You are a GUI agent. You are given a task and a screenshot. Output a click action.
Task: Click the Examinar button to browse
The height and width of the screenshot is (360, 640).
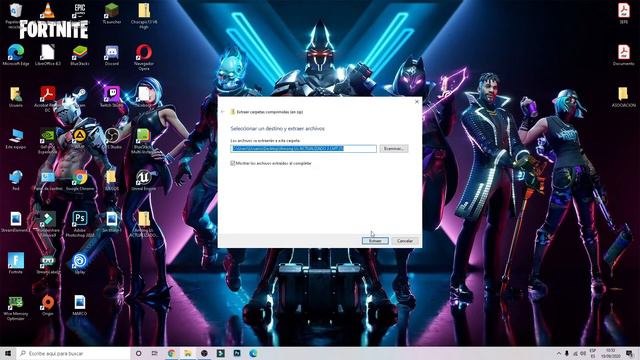pyautogui.click(x=393, y=149)
